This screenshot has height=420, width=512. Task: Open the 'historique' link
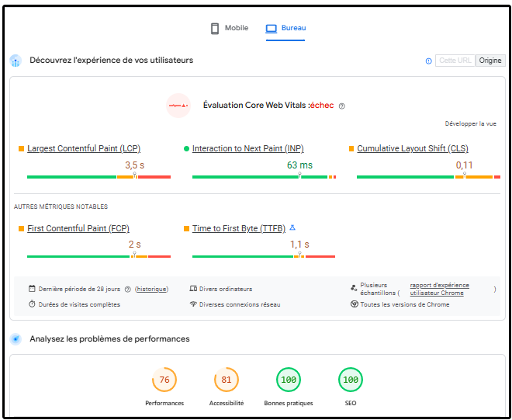coord(151,289)
